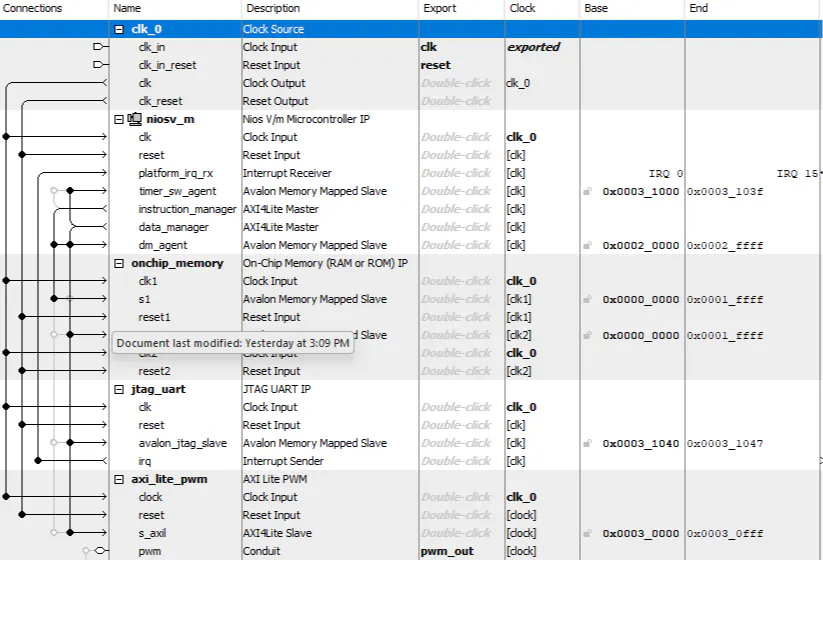Toggle the filled connection dot on avalon_jtag_slave row

click(70, 442)
